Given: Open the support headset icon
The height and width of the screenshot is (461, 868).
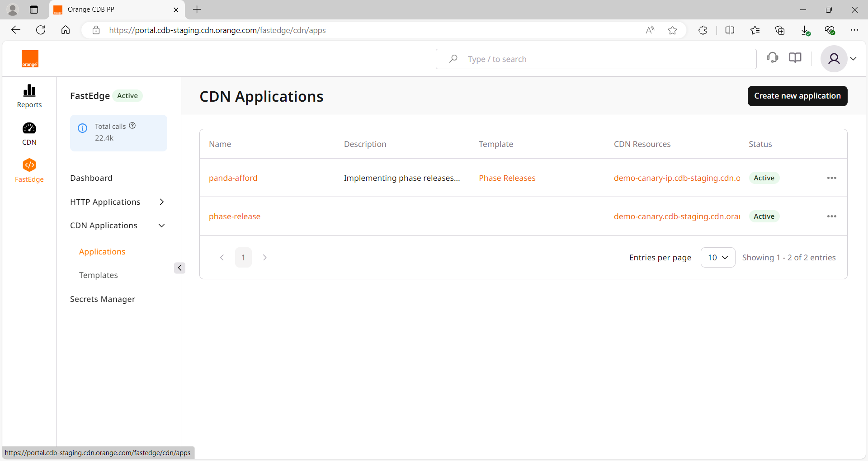Looking at the screenshot, I should pos(772,58).
